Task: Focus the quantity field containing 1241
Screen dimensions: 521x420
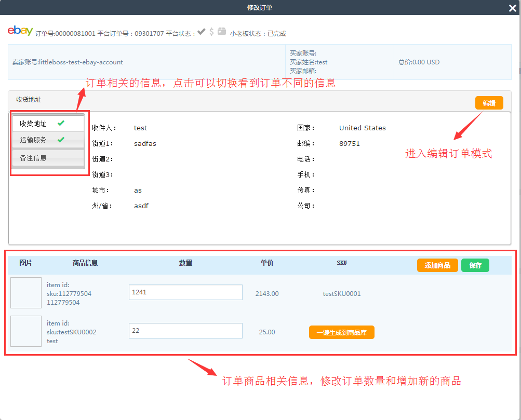Action: (185, 292)
